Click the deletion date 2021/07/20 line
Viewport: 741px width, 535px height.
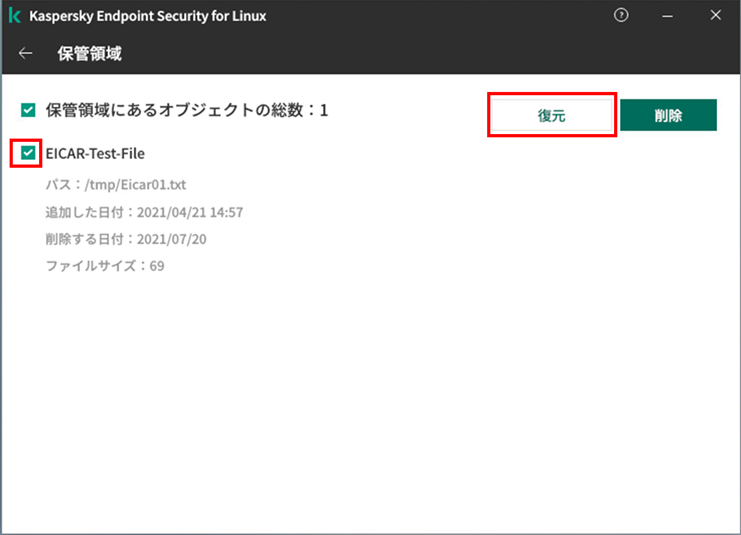click(x=126, y=239)
